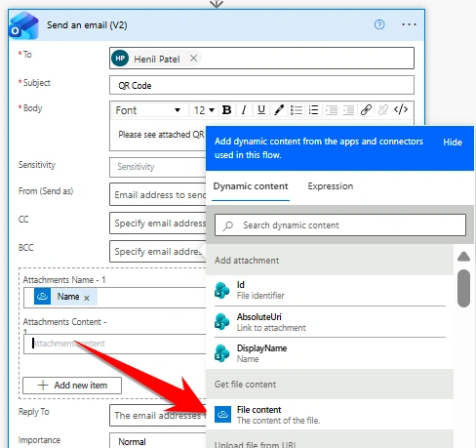Click the Outlook icon on Send an email card
Image resolution: width=476 pixels, height=448 pixels.
coord(23,25)
